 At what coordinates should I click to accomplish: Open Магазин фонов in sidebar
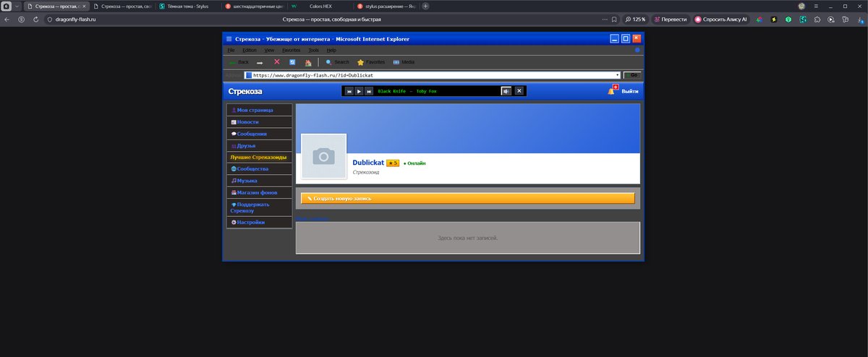[x=260, y=193]
